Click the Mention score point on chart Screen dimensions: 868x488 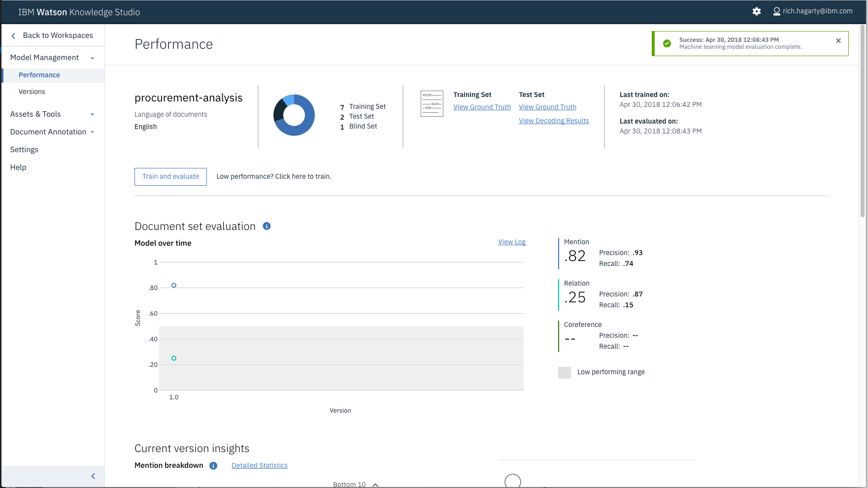point(174,285)
